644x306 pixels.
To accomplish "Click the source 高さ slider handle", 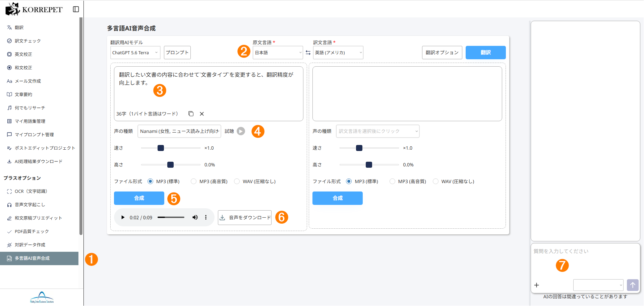I will tap(170, 165).
